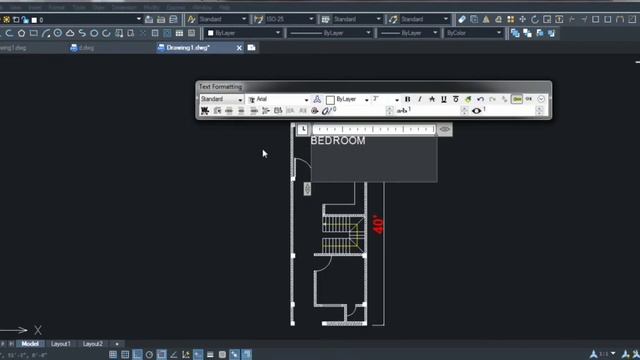The image size is (640, 360).
Task: Select the Ellipse Arc tool
Action: pos(106,33)
